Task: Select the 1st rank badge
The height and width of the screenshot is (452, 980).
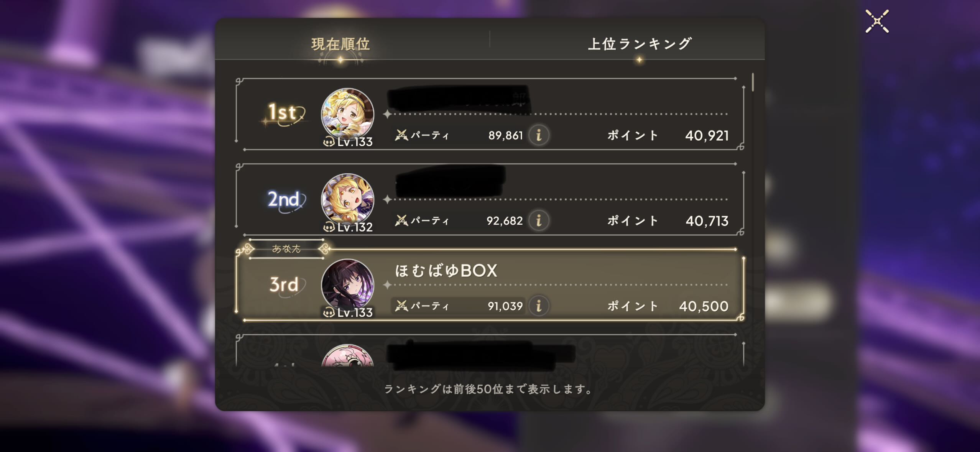Action: point(284,113)
